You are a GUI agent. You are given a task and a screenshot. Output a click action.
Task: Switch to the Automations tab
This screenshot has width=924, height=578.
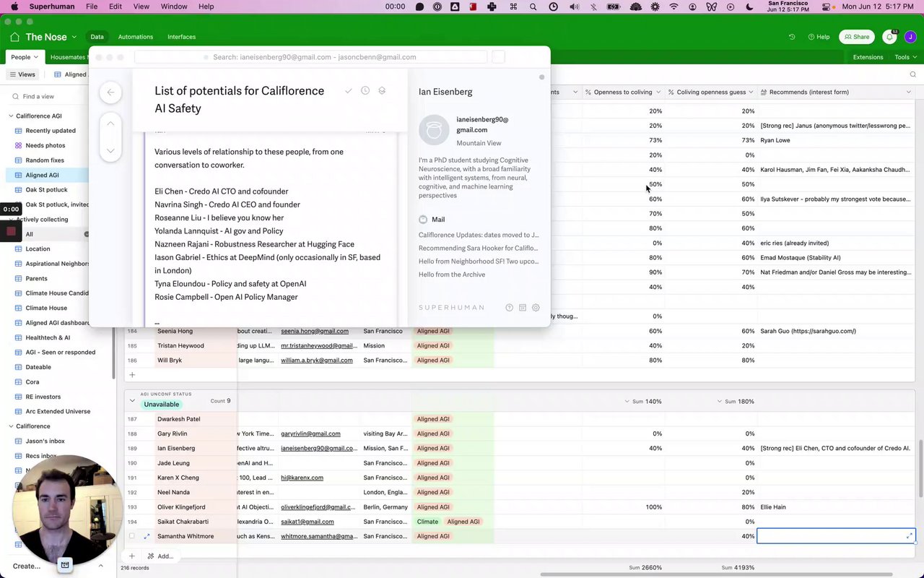(136, 37)
